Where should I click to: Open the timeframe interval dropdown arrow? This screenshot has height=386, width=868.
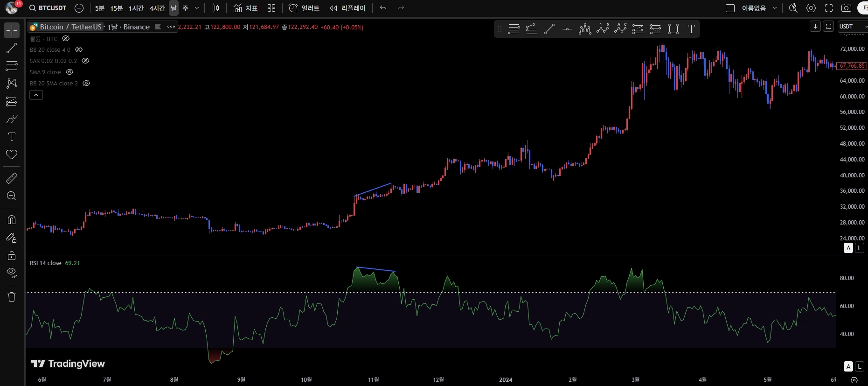click(197, 8)
